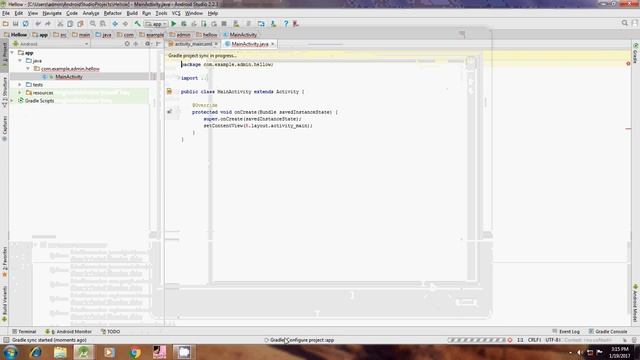This screenshot has height=360, width=640.
Task: Click the Find magnifier icon
Action: tap(93, 24)
